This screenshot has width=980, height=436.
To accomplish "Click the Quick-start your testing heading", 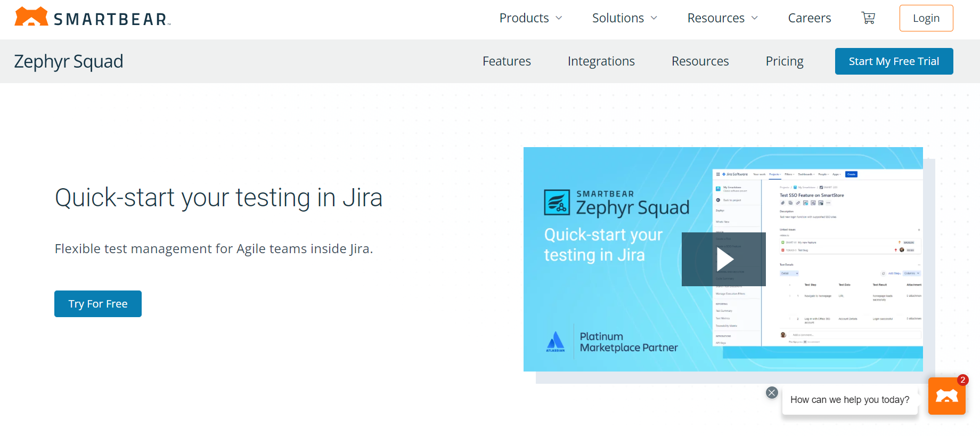I will tap(219, 198).
